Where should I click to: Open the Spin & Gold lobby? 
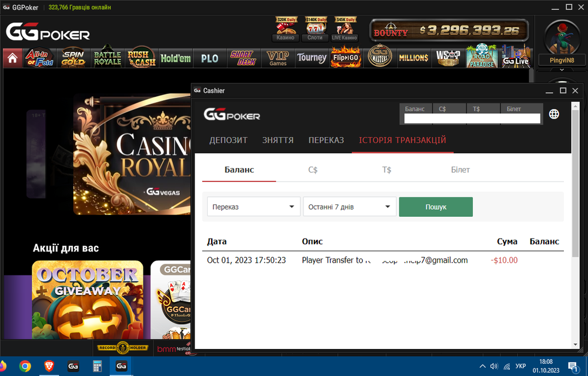[x=73, y=58]
